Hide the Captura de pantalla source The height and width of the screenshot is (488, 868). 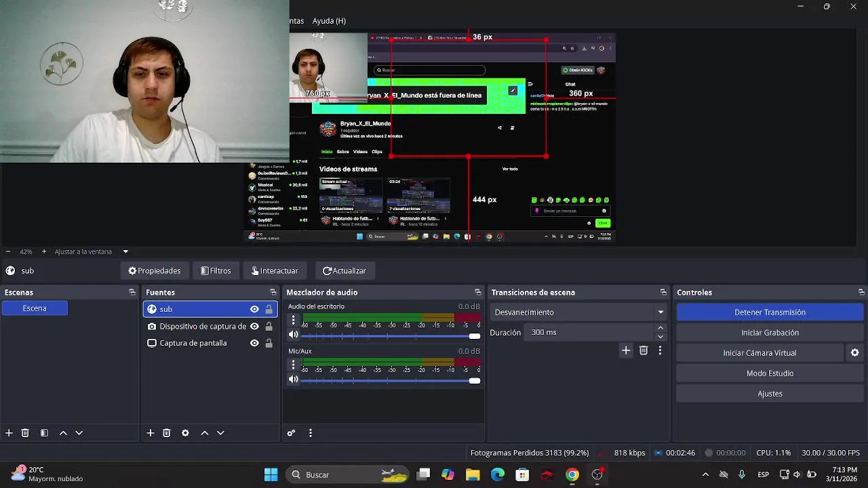pos(254,343)
